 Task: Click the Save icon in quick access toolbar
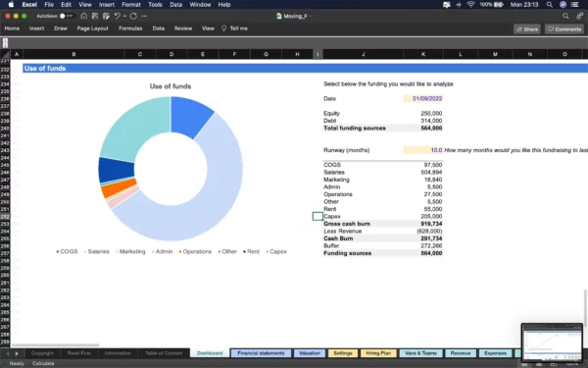pos(95,16)
